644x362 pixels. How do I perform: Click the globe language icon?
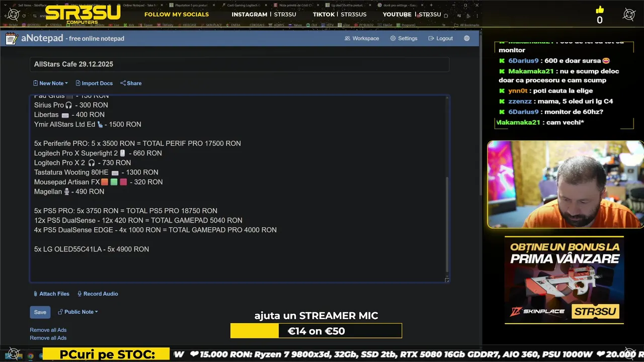tap(467, 38)
